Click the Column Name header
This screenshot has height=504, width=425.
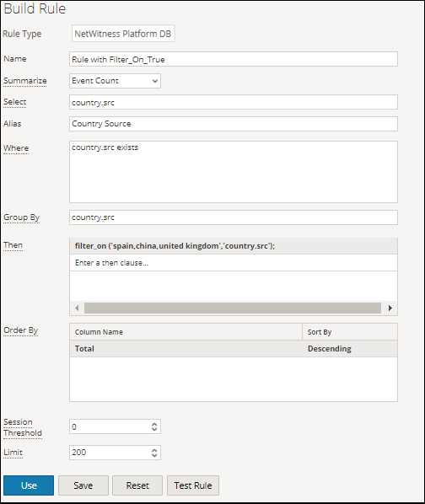pyautogui.click(x=186, y=332)
